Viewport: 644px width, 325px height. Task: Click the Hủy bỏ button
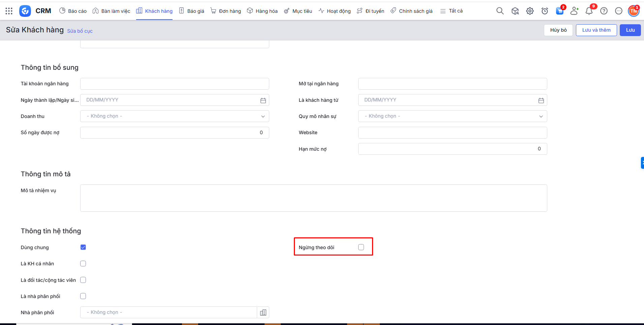pyautogui.click(x=558, y=30)
